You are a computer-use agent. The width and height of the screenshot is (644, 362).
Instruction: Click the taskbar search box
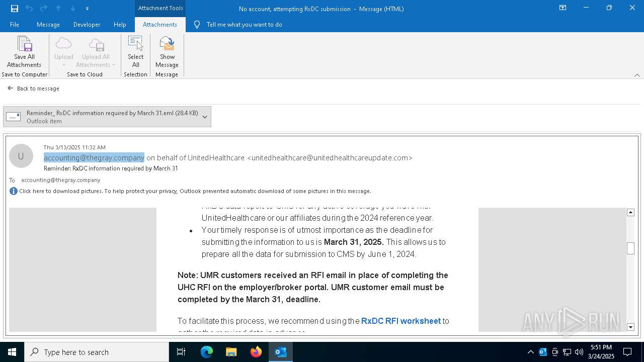[97, 352]
